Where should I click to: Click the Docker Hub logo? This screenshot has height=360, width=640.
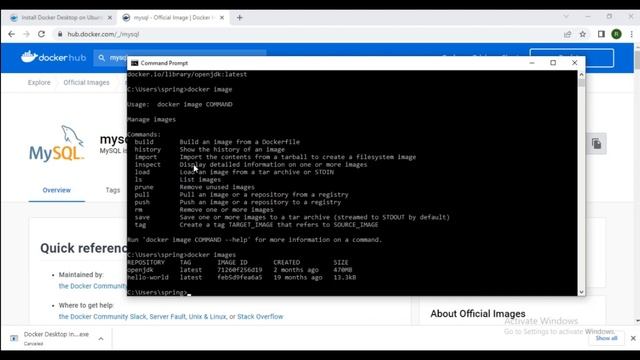click(53, 57)
